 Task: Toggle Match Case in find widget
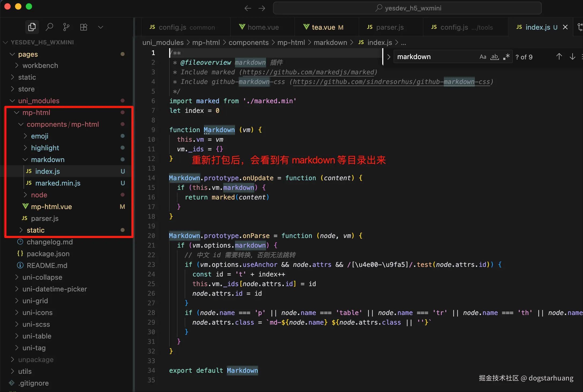[483, 57]
